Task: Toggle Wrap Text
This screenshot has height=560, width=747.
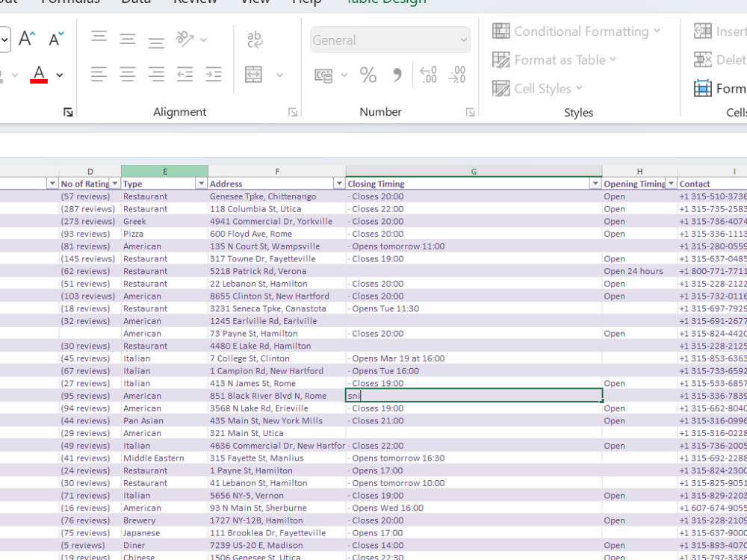Action: click(x=255, y=40)
